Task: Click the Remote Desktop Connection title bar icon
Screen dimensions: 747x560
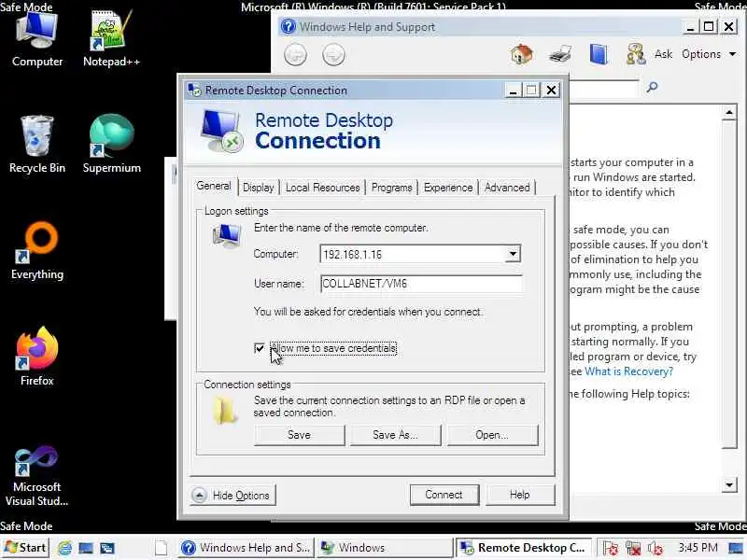Action: tap(194, 90)
